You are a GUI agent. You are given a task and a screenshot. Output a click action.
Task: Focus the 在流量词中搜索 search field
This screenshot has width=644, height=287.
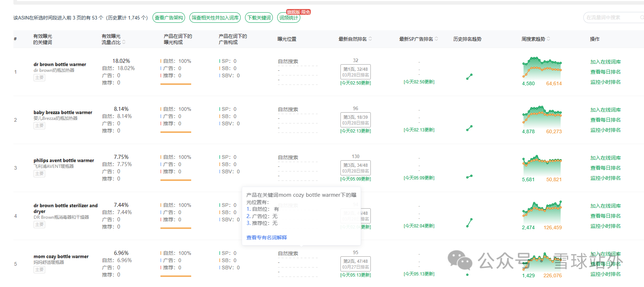(614, 17)
